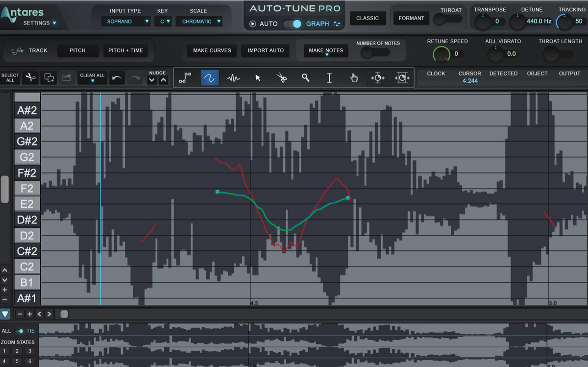Click Make Curves
The height and width of the screenshot is (367, 588).
click(212, 50)
